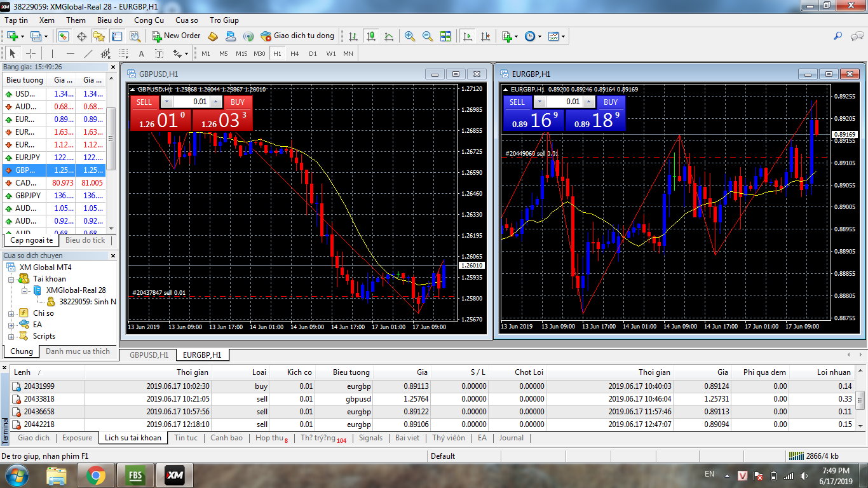Click SELL on GBPUSD chart
868x488 pixels.
click(x=144, y=102)
